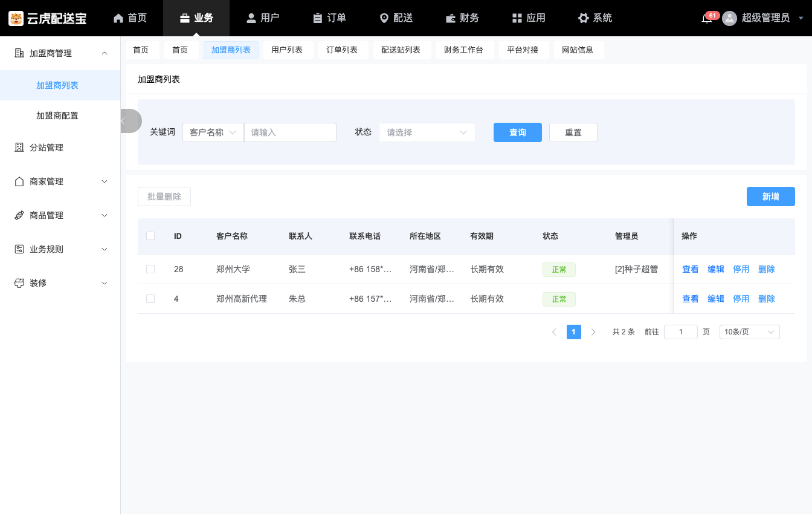This screenshot has width=812, height=514.
Task: Switch to the 平台对接 page tab
Action: (x=523, y=50)
